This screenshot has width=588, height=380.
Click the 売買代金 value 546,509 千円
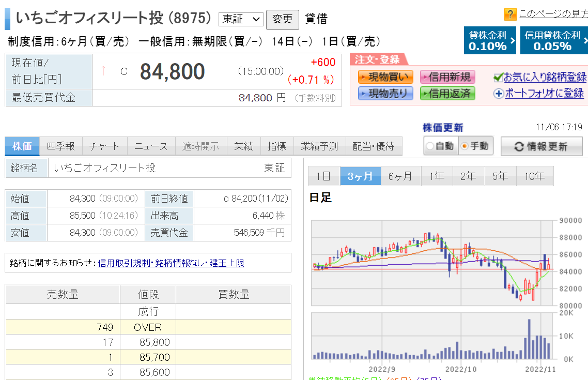[x=259, y=233]
